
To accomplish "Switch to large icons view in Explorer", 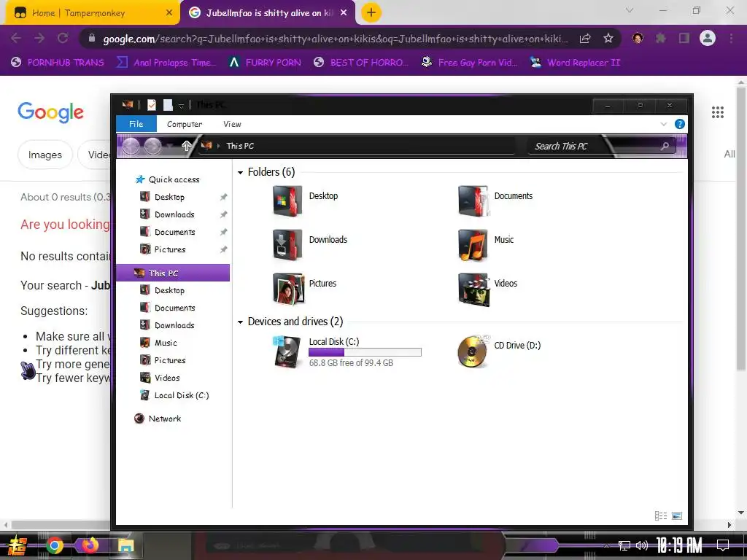I will (677, 516).
